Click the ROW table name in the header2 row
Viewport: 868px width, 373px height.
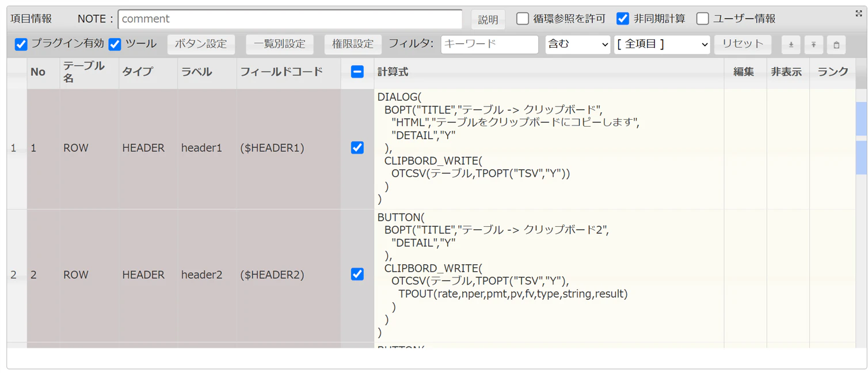(x=89, y=275)
